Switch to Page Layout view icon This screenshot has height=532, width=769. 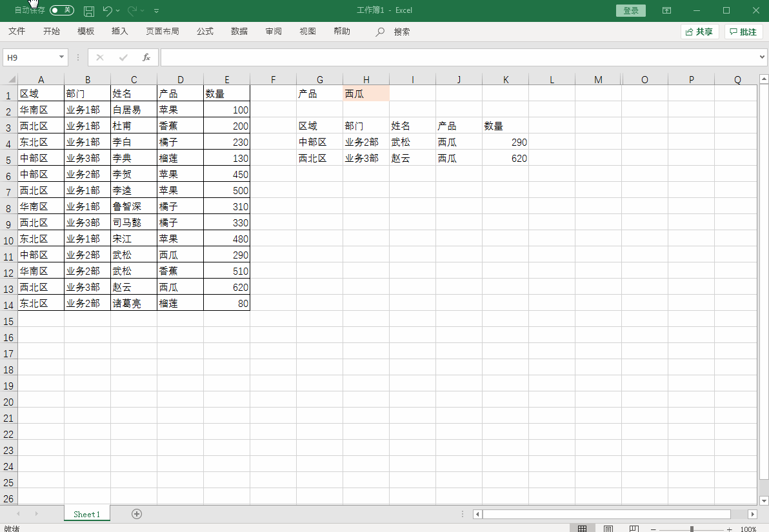pos(608,528)
